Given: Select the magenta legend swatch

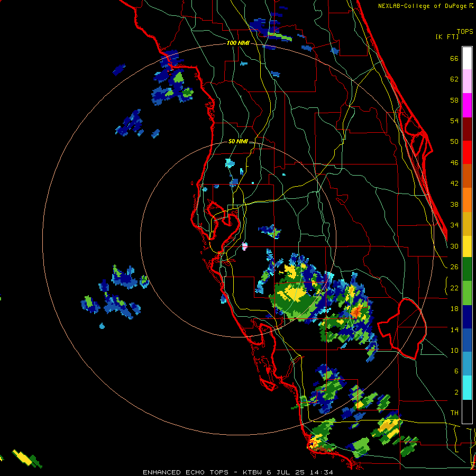Looking at the screenshot, I should point(467,105).
